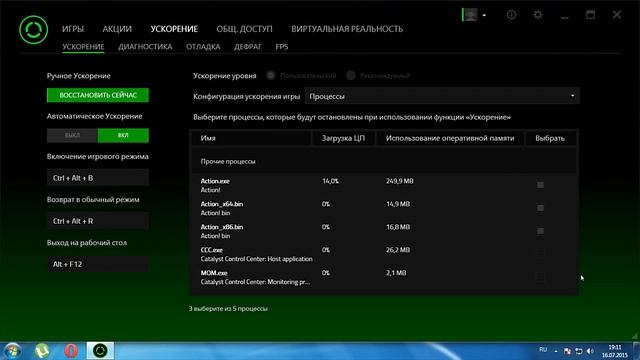Select the CCC.exe process name
The image size is (640, 360).
tap(212, 250)
